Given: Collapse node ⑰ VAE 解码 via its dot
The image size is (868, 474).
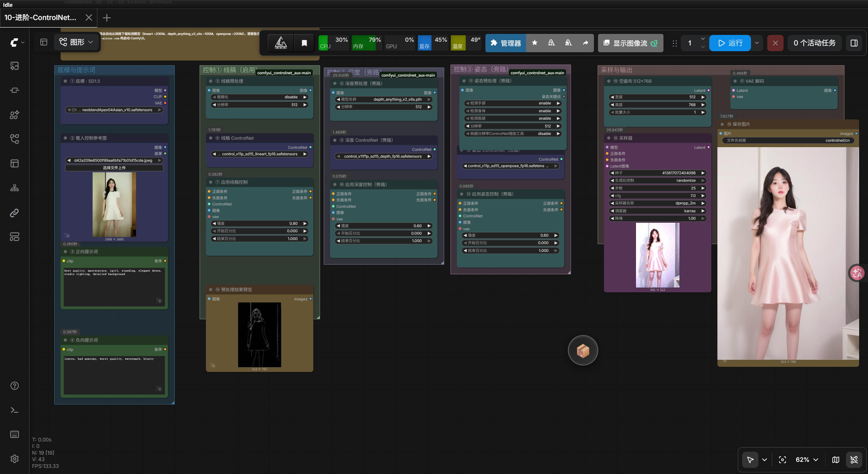Looking at the screenshot, I should point(735,81).
